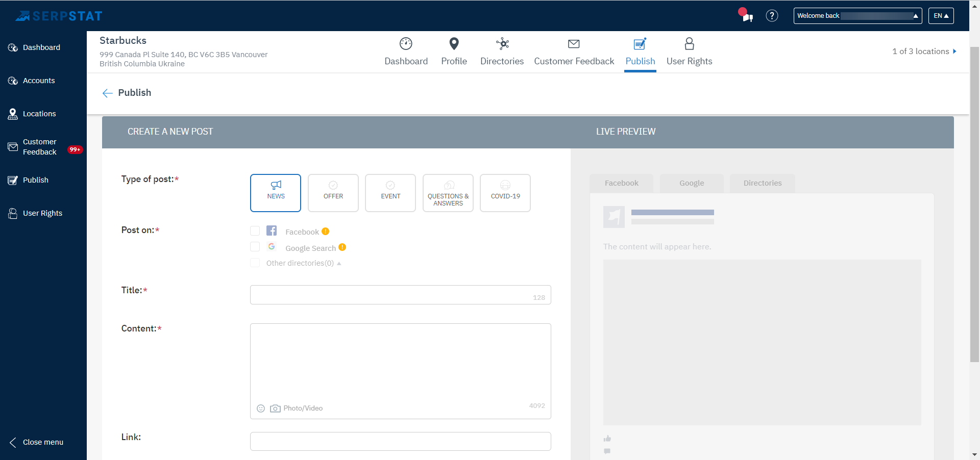The width and height of the screenshot is (980, 460).
Task: Tick the Other directories checkbox
Action: pyautogui.click(x=255, y=263)
